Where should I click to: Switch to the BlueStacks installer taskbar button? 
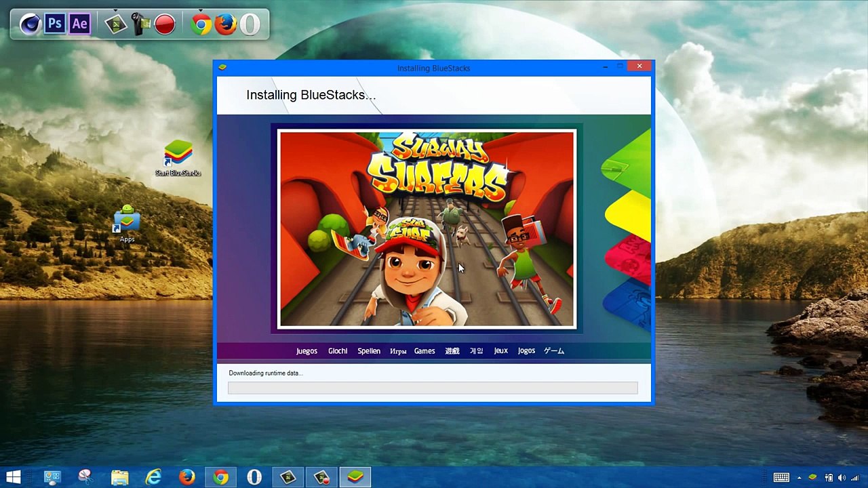355,477
